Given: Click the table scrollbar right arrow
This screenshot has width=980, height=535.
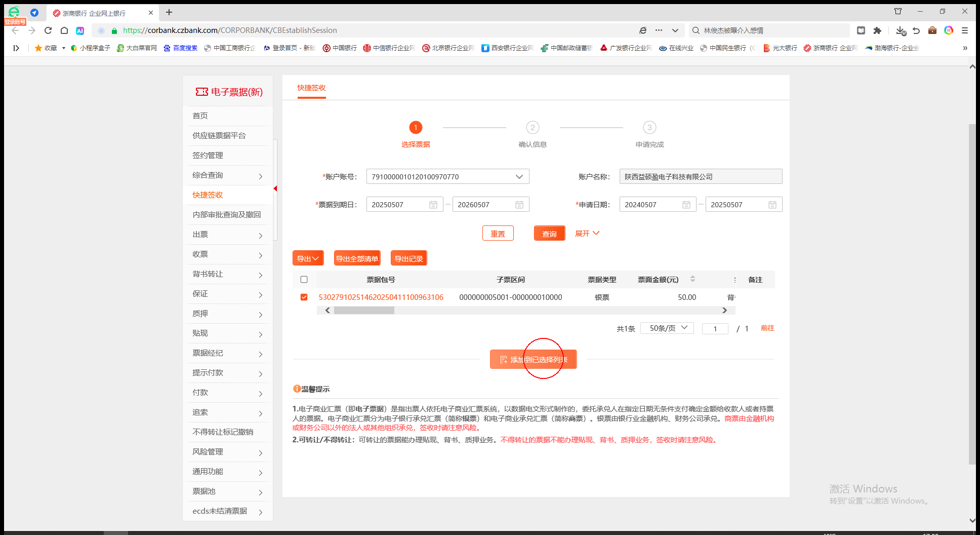Looking at the screenshot, I should click(724, 311).
